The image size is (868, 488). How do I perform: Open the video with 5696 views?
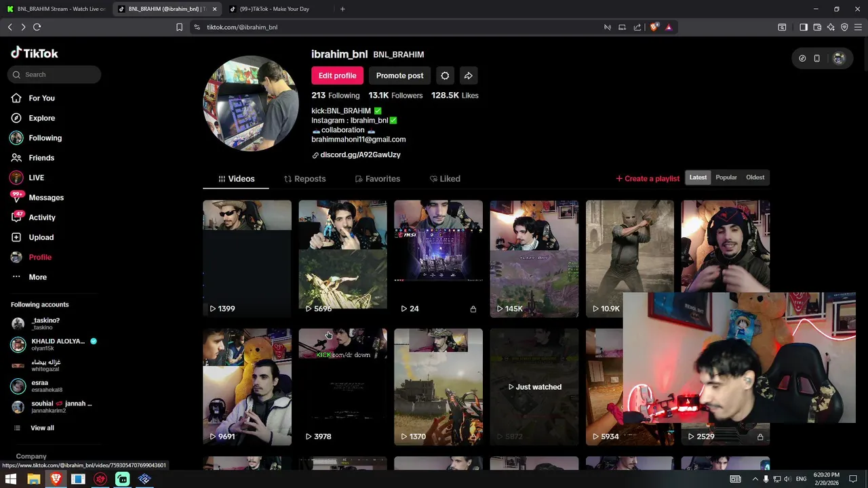[x=342, y=258]
